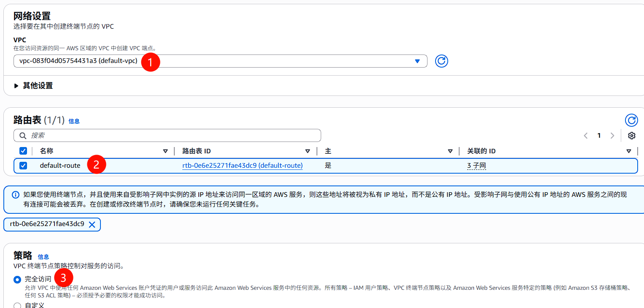Click the default-route name cell
This screenshot has height=308, width=644.
tap(60, 166)
